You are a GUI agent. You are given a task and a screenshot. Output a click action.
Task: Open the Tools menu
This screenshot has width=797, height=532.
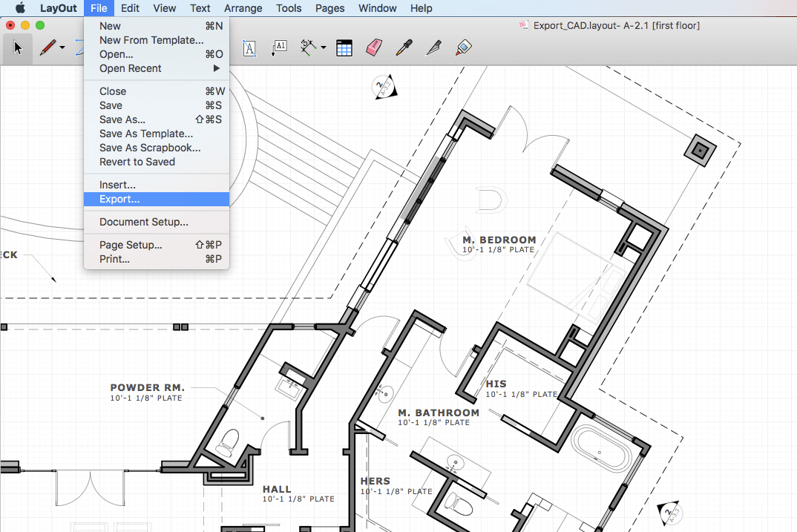289,8
